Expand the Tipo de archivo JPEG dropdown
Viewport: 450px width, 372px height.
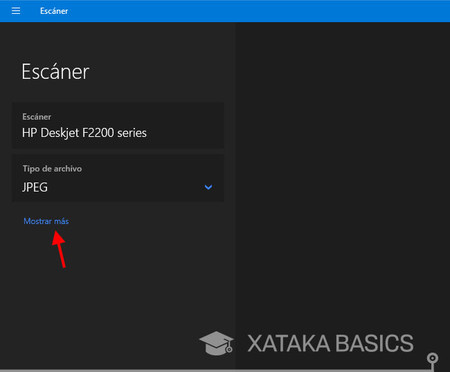tap(118, 178)
